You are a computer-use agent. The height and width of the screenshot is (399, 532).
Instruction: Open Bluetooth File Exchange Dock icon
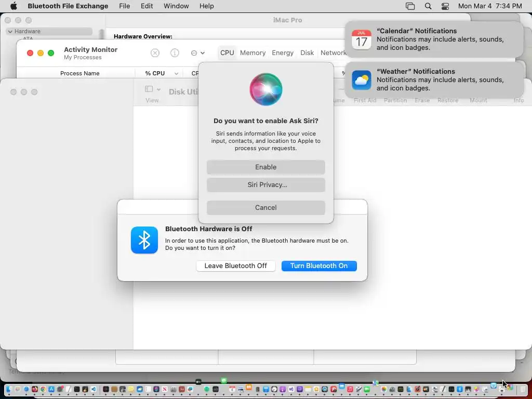tap(460, 389)
